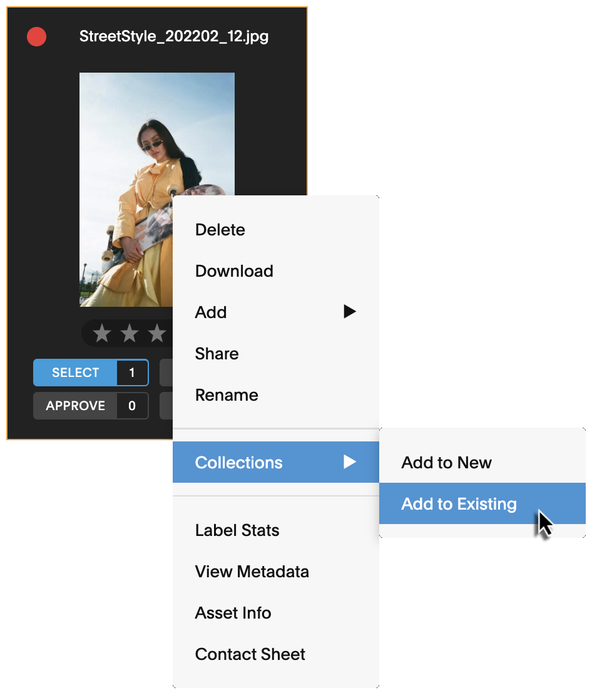Open the Collections submenu entry
Viewport: 597px width, 700px height.
point(276,462)
